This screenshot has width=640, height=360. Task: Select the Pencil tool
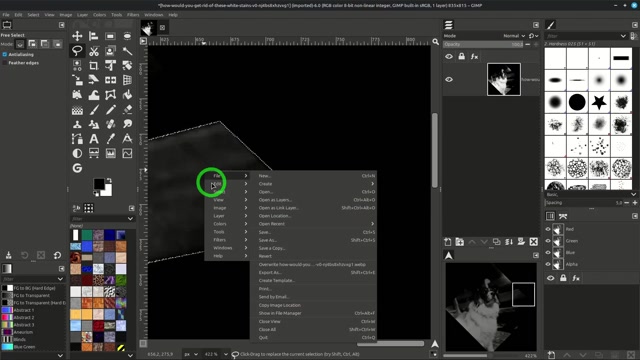[110, 109]
